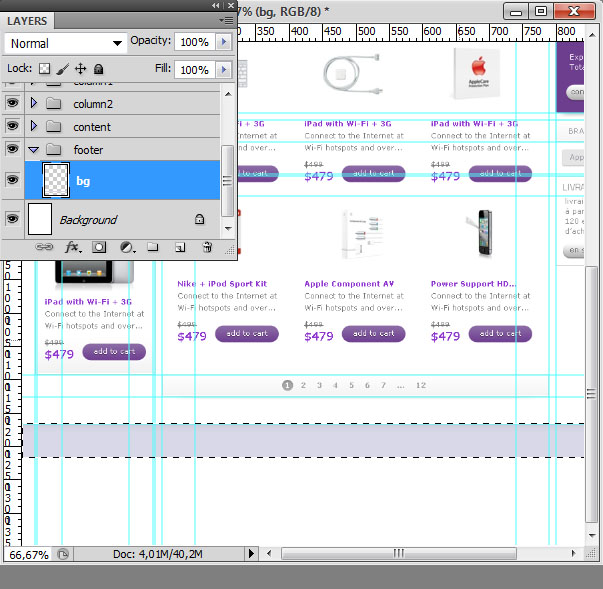Click pagination page 5
Image resolution: width=603 pixels, height=589 pixels.
[351, 385]
